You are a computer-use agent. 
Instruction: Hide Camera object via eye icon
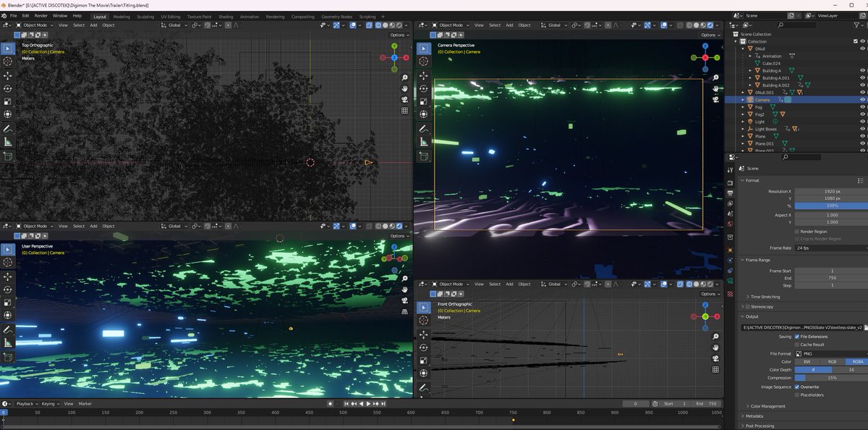(863, 100)
